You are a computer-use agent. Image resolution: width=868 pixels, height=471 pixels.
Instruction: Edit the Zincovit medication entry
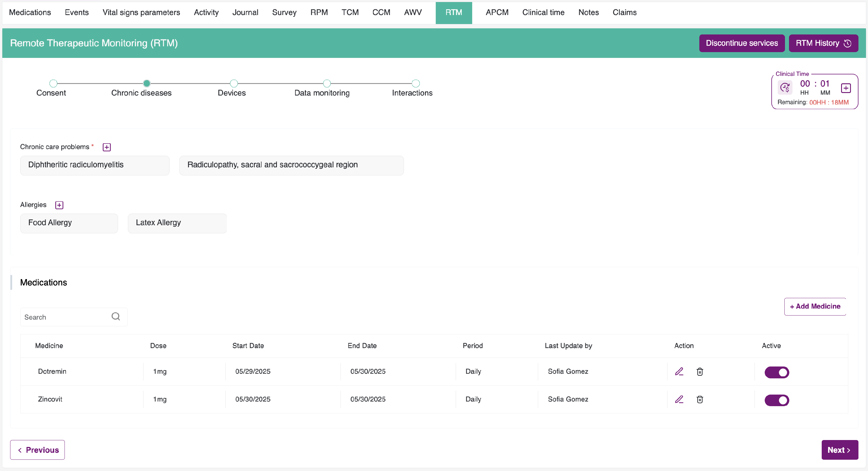pyautogui.click(x=679, y=399)
